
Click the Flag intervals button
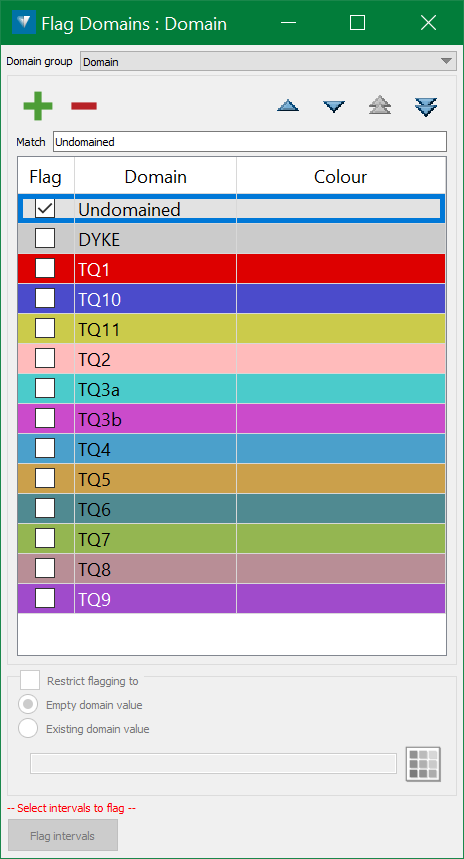tap(62, 836)
